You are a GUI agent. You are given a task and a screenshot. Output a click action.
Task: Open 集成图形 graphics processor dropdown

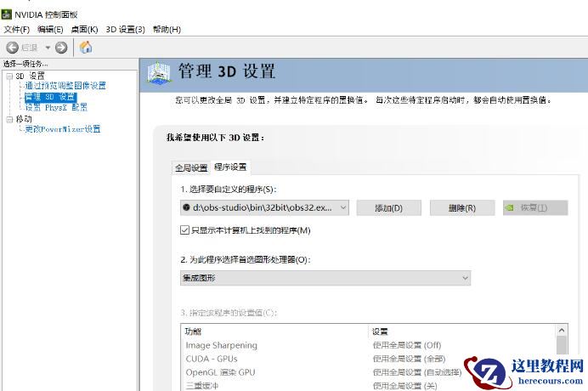click(325, 278)
